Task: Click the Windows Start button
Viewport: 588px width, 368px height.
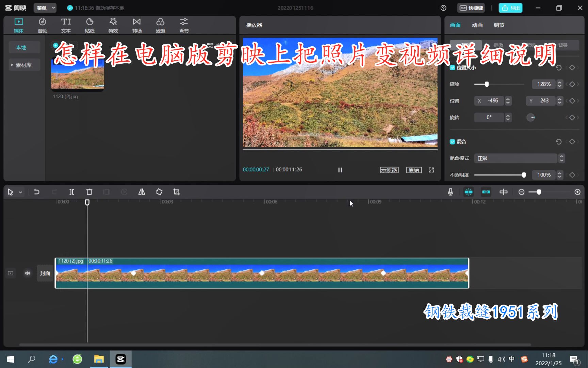Action: tap(10, 359)
